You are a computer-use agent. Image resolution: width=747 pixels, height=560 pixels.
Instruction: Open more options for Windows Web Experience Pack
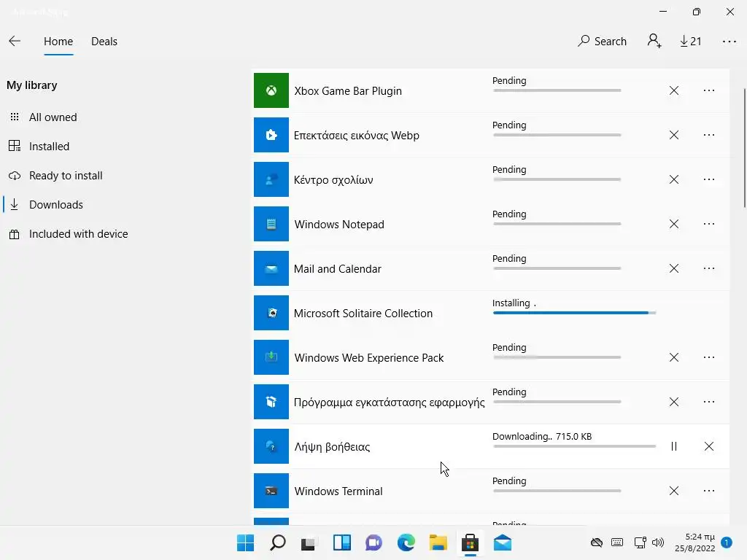[709, 357]
